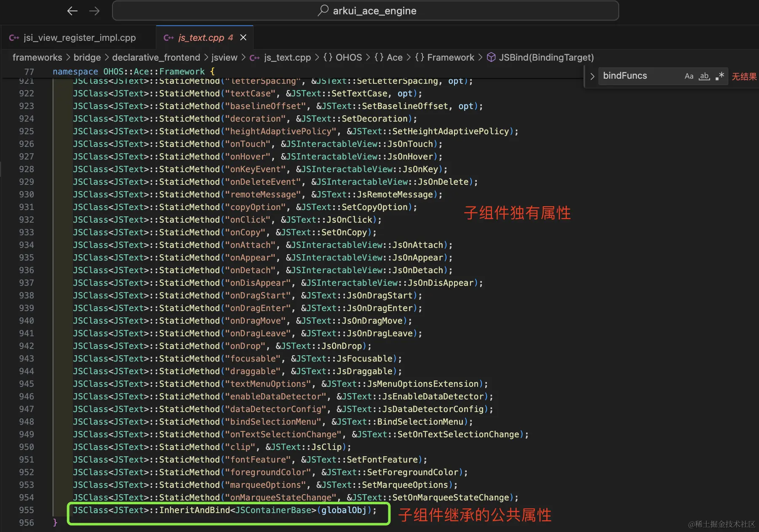Go forward with the right arrow
This screenshot has width=759, height=532.
click(x=94, y=11)
